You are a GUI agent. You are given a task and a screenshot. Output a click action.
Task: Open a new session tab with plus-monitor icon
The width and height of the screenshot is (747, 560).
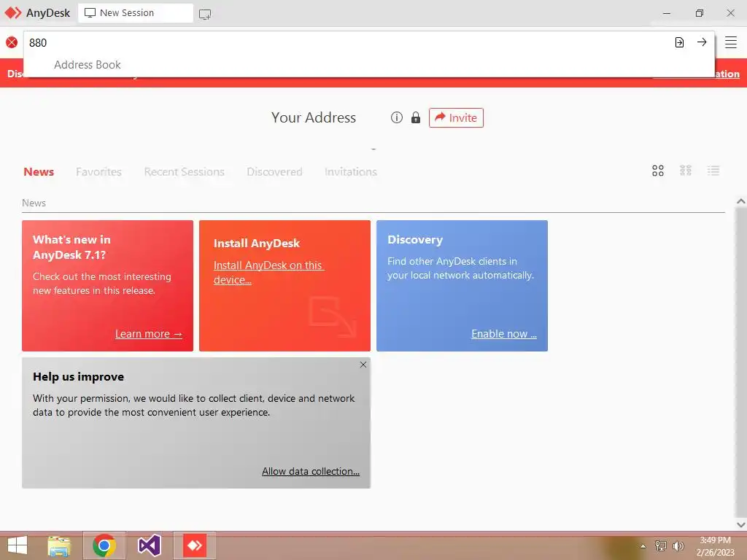click(205, 14)
